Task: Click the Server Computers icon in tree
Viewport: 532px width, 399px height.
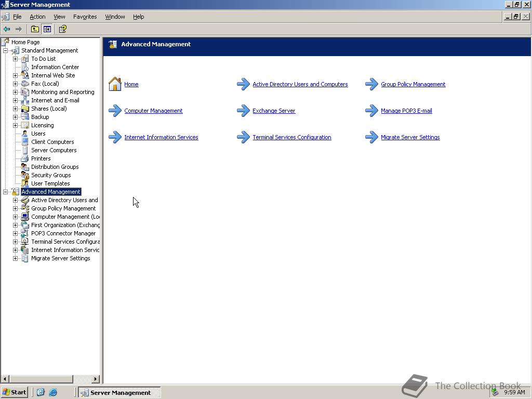Action: pyautogui.click(x=25, y=150)
